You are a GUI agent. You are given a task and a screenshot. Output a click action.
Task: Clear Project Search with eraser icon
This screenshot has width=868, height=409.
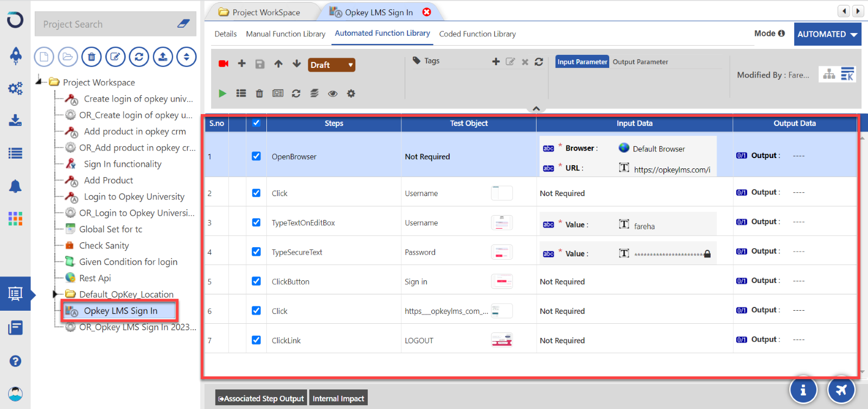click(183, 24)
